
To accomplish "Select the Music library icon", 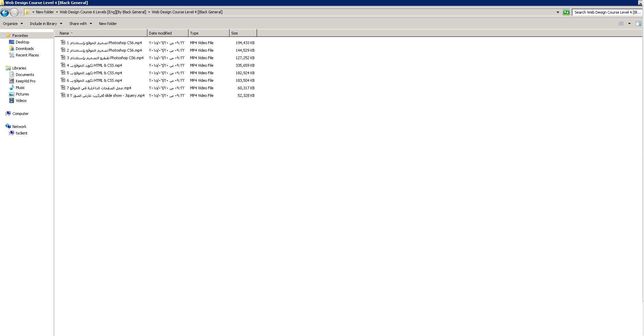I will coord(12,88).
